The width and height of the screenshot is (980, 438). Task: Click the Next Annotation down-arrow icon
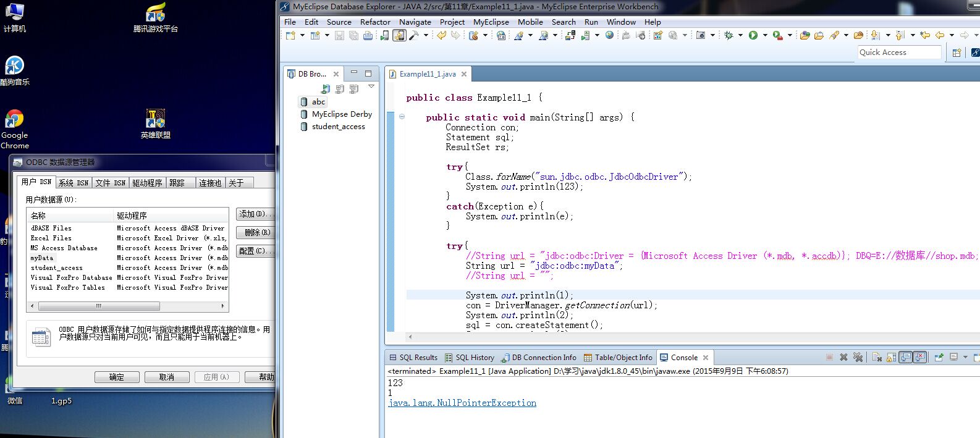click(x=875, y=35)
